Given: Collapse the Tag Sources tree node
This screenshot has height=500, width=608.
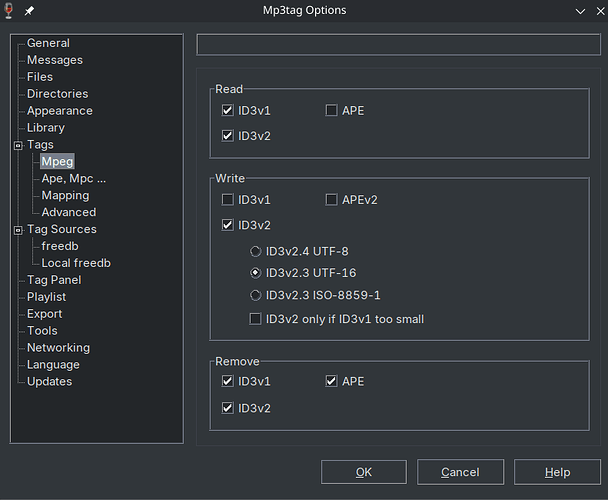Looking at the screenshot, I should tap(18, 230).
